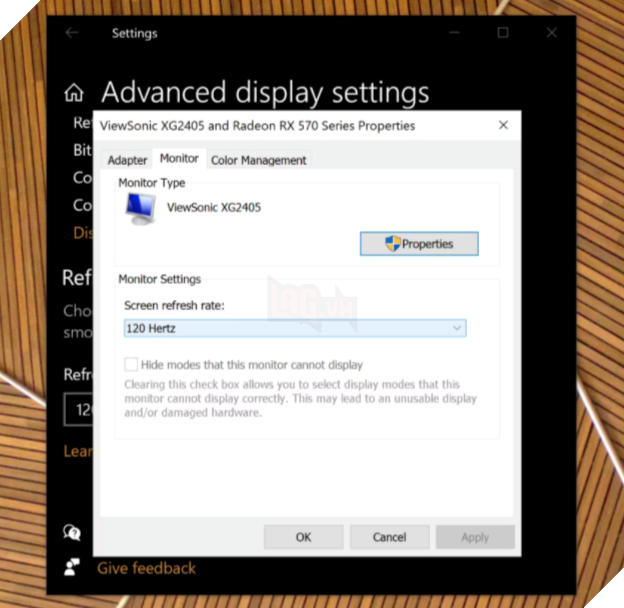Open the Color Management tab
This screenshot has height=608, width=624.
258,160
